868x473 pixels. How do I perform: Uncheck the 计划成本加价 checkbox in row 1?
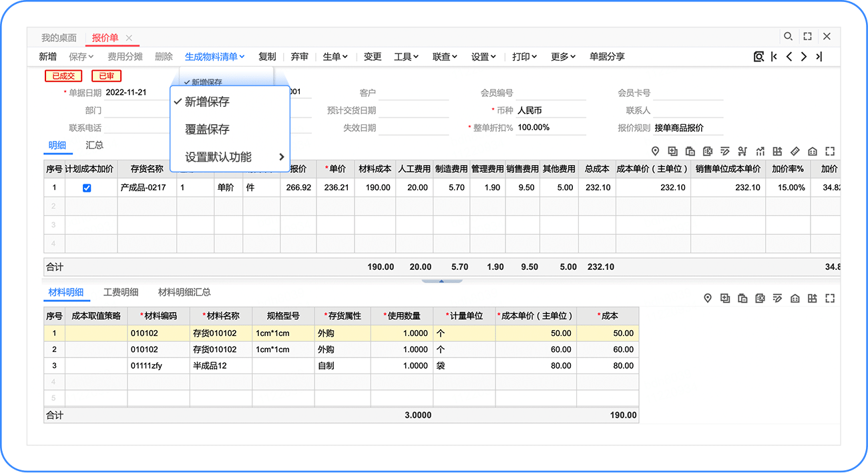(87, 188)
